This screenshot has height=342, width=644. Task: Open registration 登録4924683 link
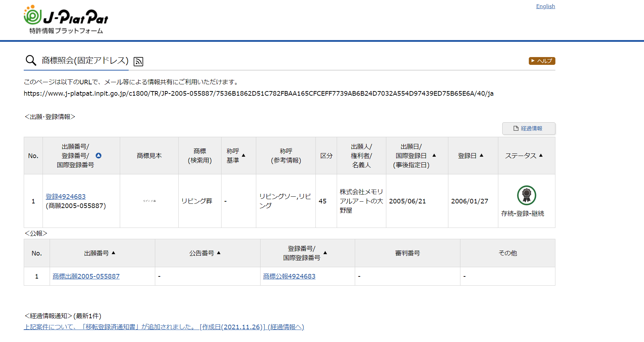tap(66, 196)
